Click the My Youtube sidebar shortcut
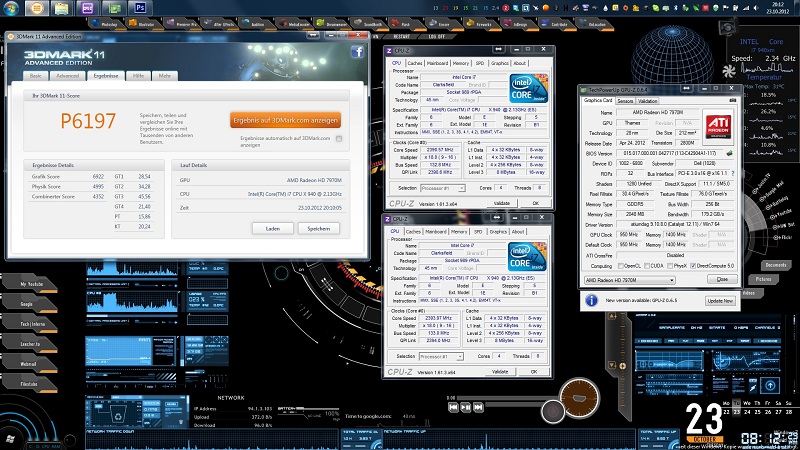This screenshot has width=800, height=450. [31, 284]
